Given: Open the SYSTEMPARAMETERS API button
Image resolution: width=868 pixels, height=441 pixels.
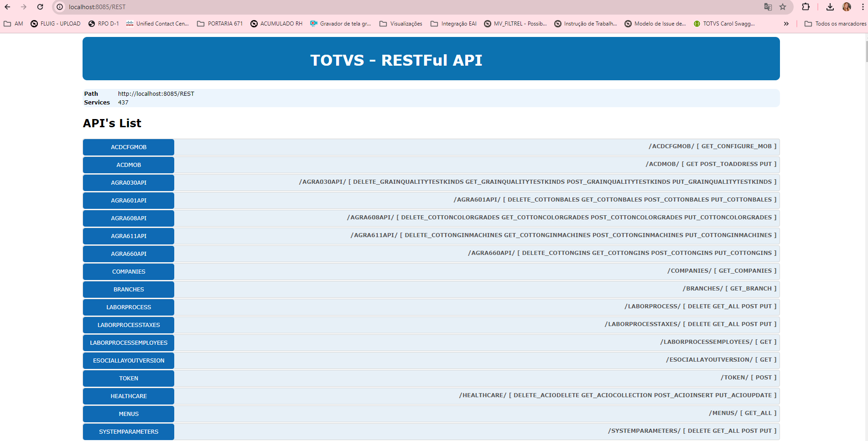Looking at the screenshot, I should (x=129, y=432).
